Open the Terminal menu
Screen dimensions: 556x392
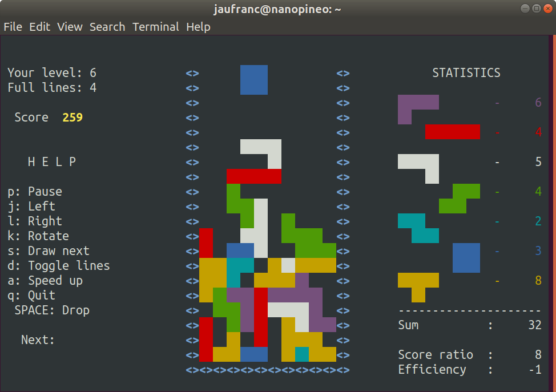click(x=156, y=27)
